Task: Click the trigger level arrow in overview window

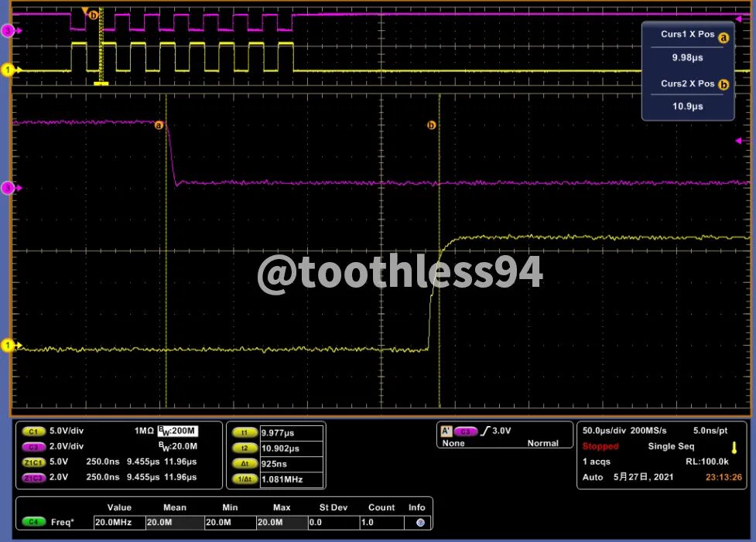Action: click(739, 19)
